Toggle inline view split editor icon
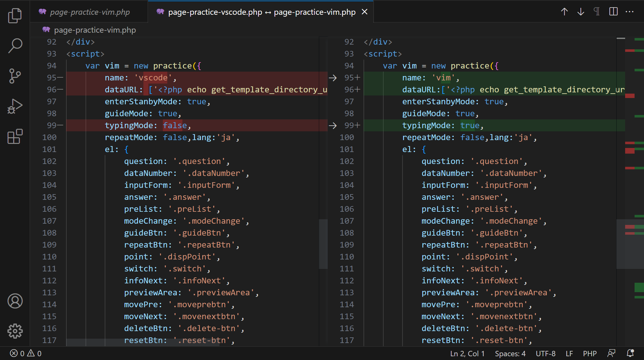 (613, 12)
